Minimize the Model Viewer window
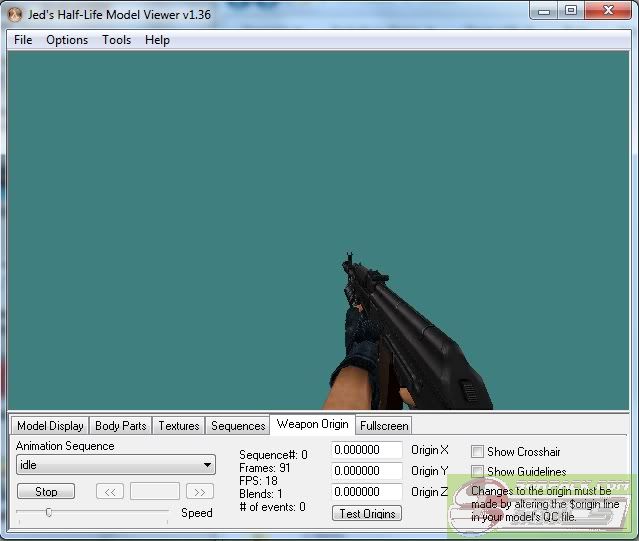 545,10
